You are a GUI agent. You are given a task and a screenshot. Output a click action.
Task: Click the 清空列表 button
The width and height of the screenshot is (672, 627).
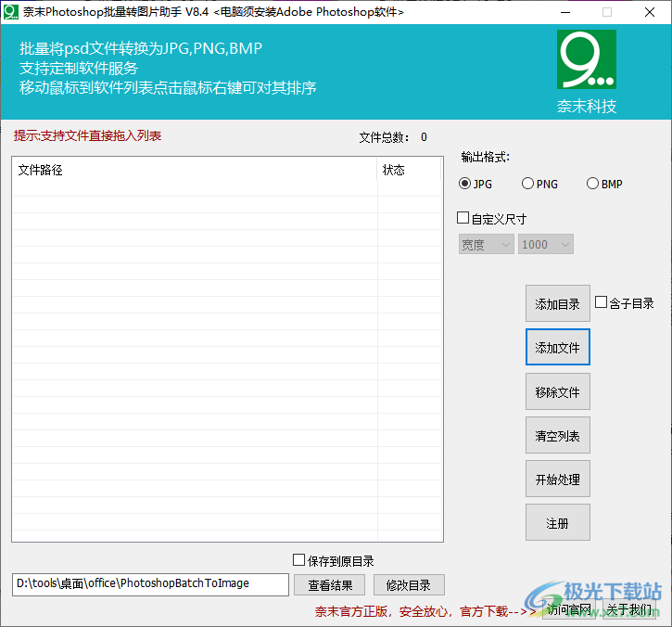[558, 435]
